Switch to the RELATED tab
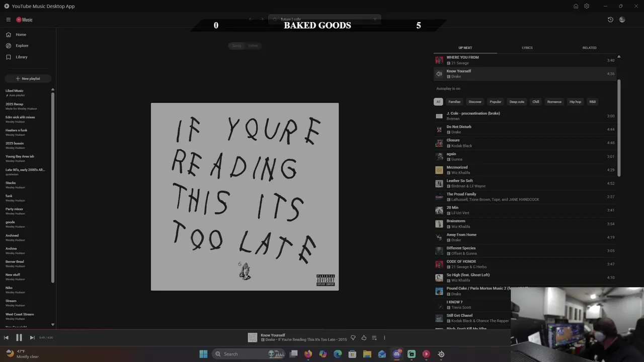 click(589, 48)
